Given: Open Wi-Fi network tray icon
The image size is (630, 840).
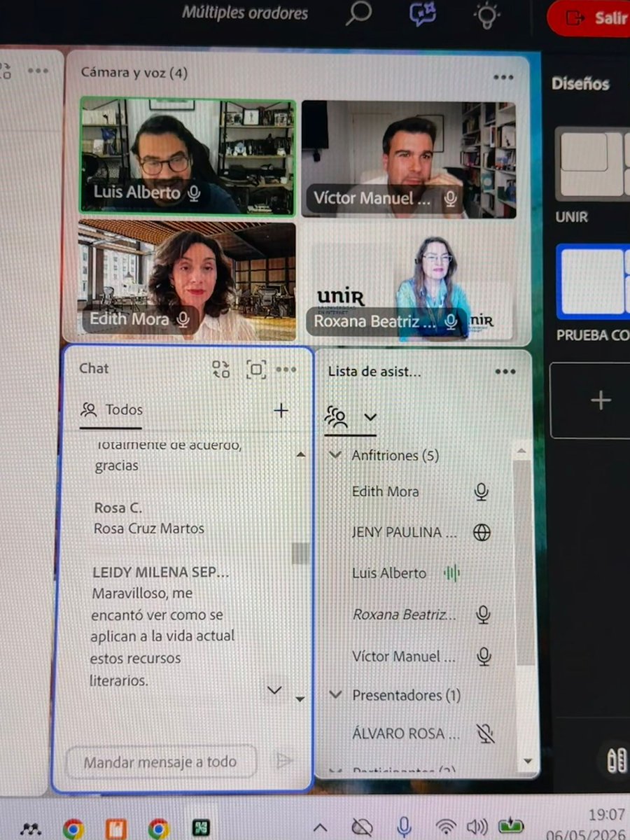Looking at the screenshot, I should (446, 827).
